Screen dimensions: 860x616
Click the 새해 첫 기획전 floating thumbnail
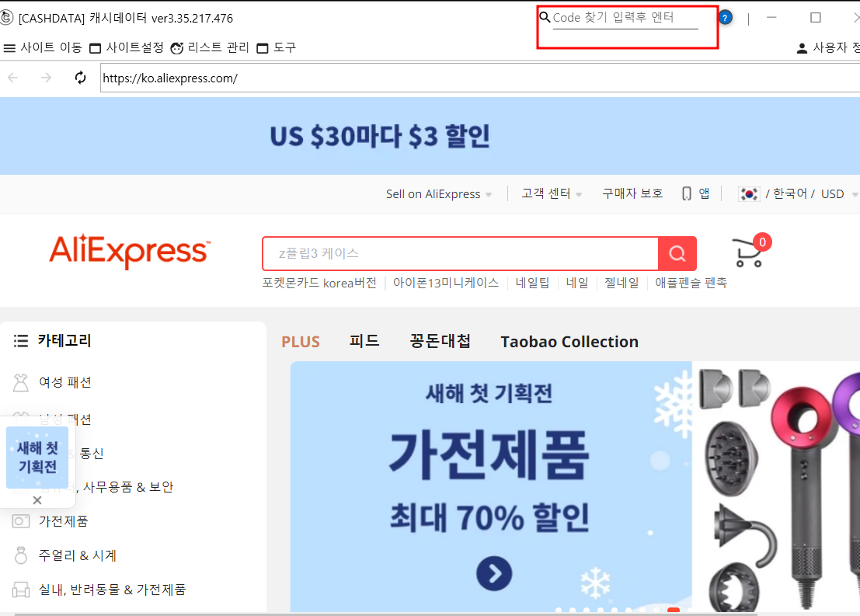tap(37, 458)
